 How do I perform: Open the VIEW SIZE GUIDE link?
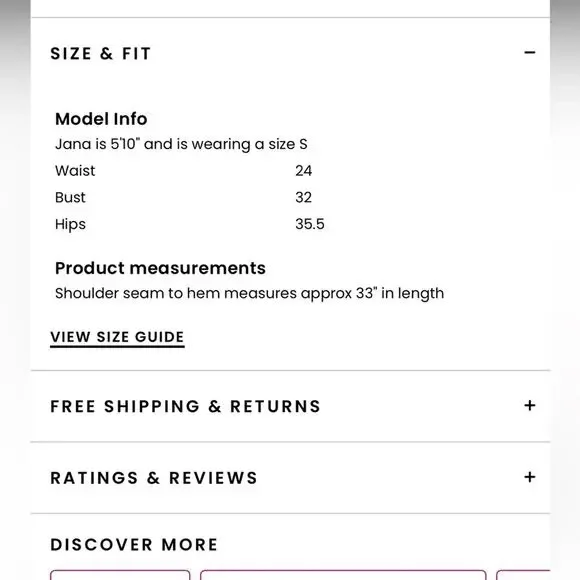(x=117, y=338)
